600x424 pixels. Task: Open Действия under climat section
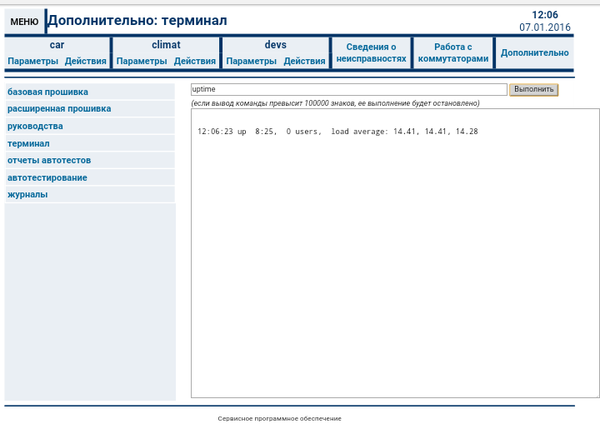coord(194,62)
